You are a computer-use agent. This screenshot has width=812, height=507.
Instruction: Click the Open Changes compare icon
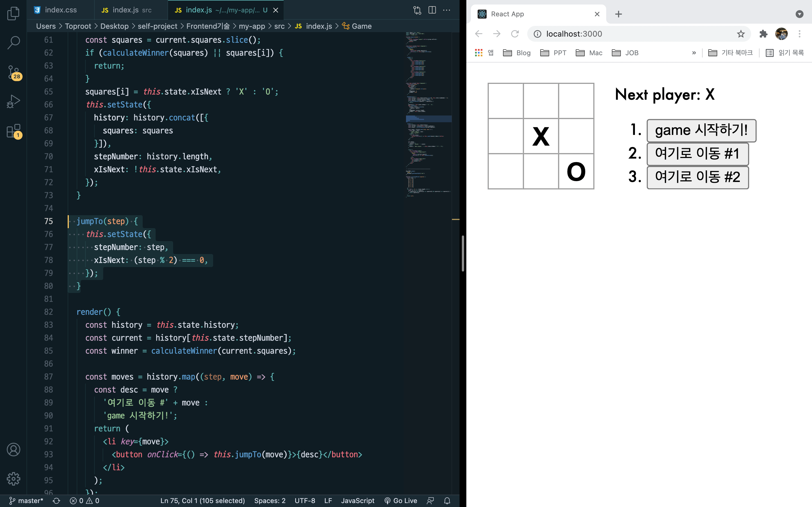click(417, 10)
